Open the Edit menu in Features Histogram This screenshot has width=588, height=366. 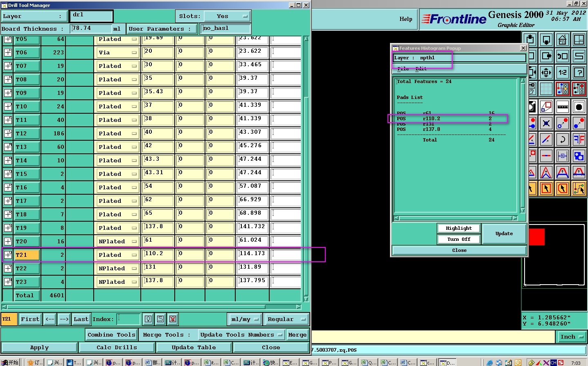[421, 69]
